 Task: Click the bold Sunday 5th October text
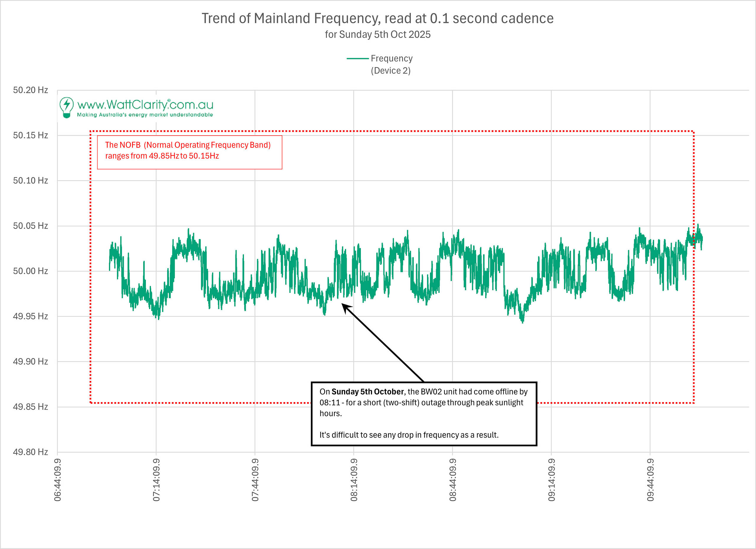tap(367, 392)
